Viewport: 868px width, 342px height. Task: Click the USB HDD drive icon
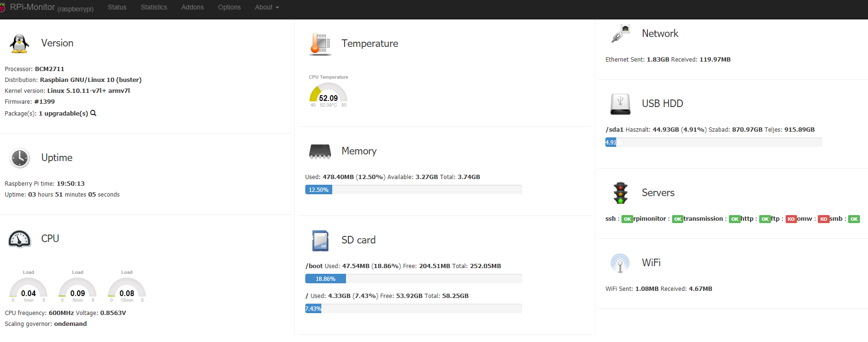[620, 104]
